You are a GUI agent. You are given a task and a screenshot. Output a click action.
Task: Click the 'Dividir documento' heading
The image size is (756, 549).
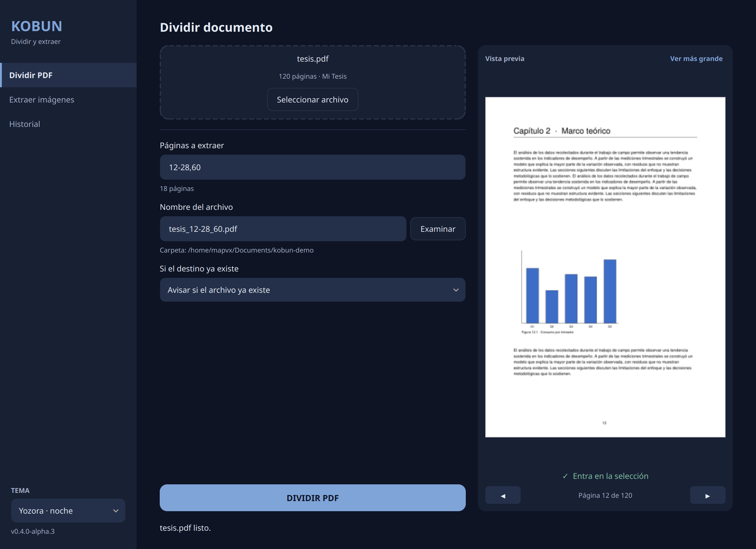[216, 27]
